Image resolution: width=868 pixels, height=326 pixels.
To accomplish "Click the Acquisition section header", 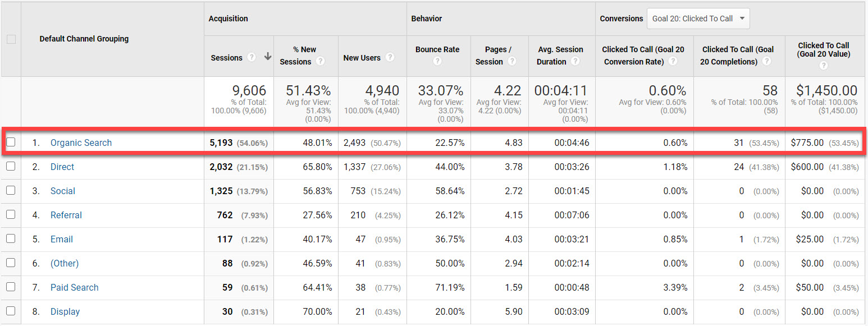I will [x=228, y=18].
